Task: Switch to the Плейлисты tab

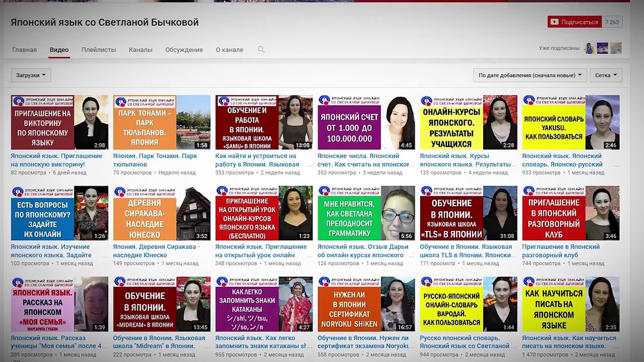Action: coord(99,50)
